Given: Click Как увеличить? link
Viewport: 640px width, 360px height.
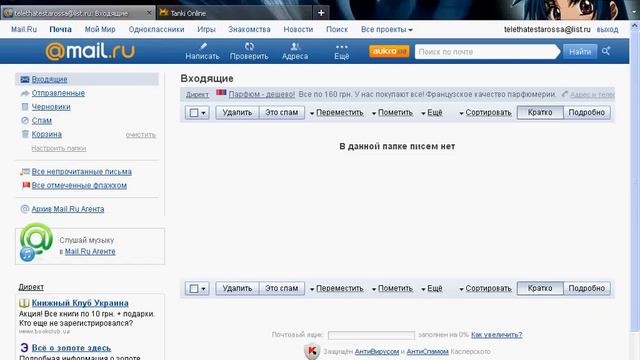Looking at the screenshot, I should tap(497, 335).
